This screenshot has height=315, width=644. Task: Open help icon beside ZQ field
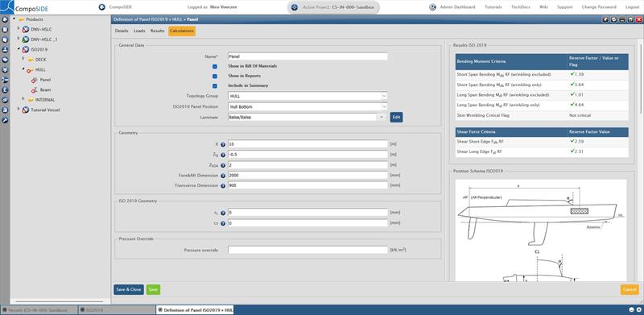[223, 155]
